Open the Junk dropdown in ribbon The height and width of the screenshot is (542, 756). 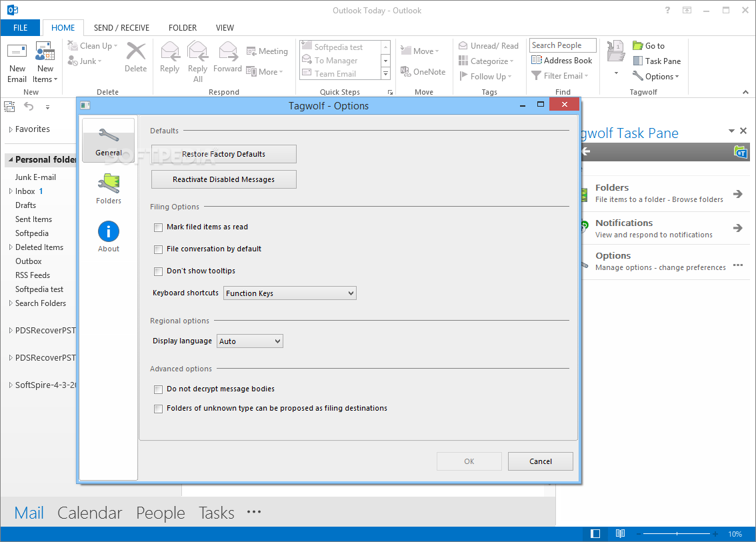tap(85, 61)
